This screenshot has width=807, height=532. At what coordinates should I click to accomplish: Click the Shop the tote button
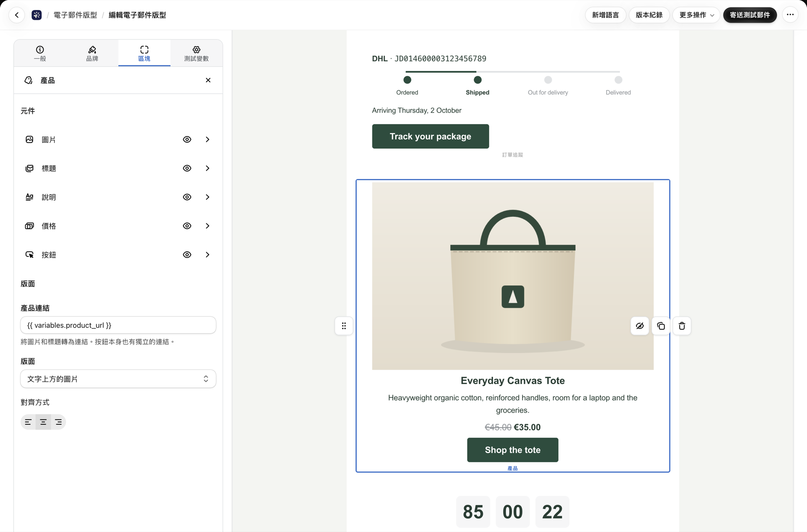click(x=512, y=450)
